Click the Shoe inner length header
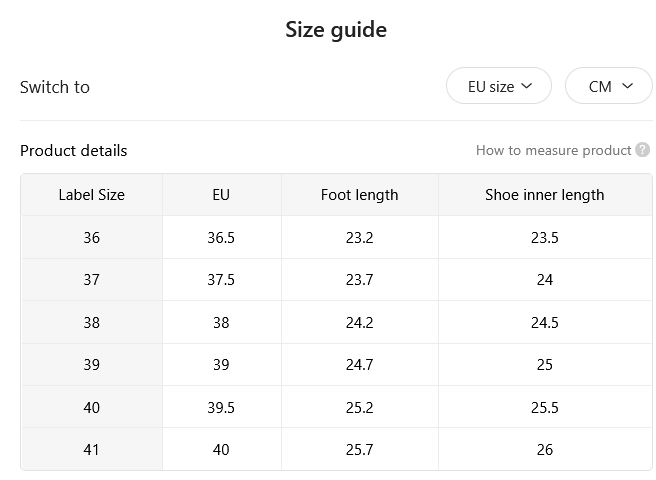 [545, 195]
